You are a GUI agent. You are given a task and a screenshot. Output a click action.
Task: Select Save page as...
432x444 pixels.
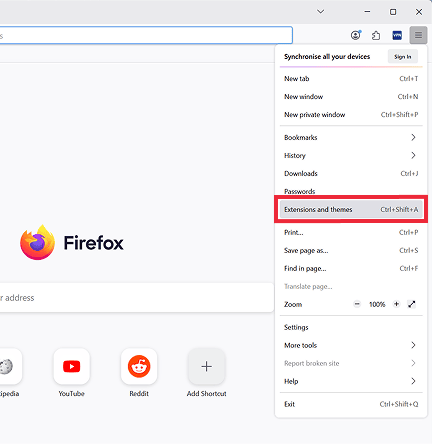click(x=351, y=250)
